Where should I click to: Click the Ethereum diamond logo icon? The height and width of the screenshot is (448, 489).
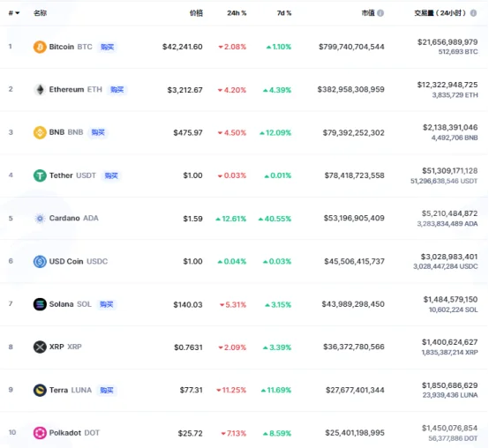tap(40, 90)
